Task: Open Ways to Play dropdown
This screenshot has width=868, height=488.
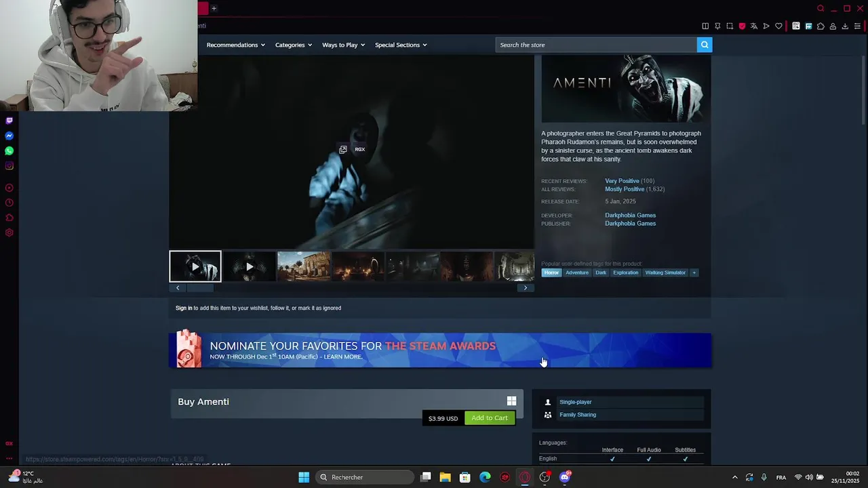Action: pyautogui.click(x=343, y=45)
